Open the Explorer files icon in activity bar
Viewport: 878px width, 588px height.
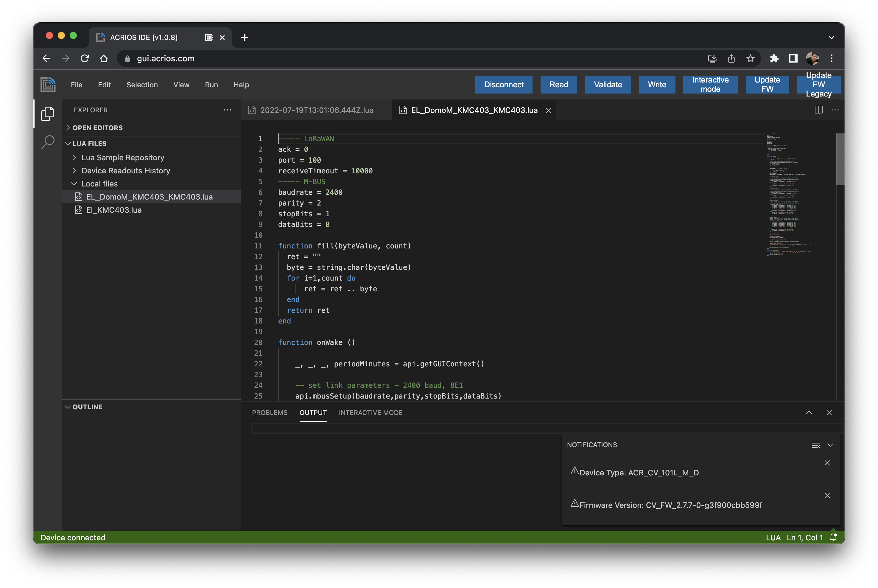tap(48, 113)
